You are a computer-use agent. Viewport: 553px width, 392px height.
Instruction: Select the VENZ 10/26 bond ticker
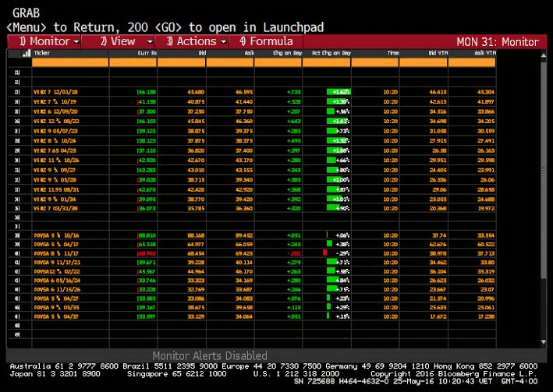tap(56, 161)
